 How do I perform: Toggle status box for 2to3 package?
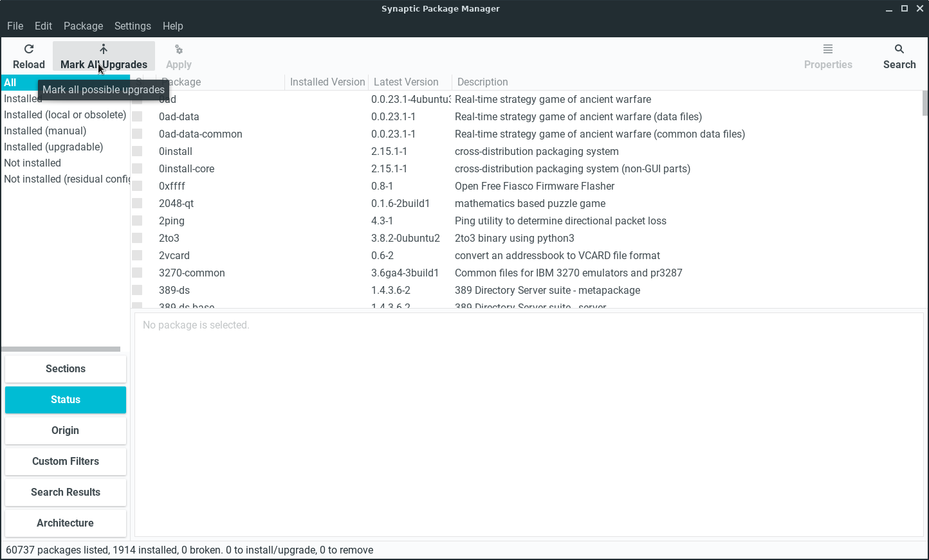137,238
